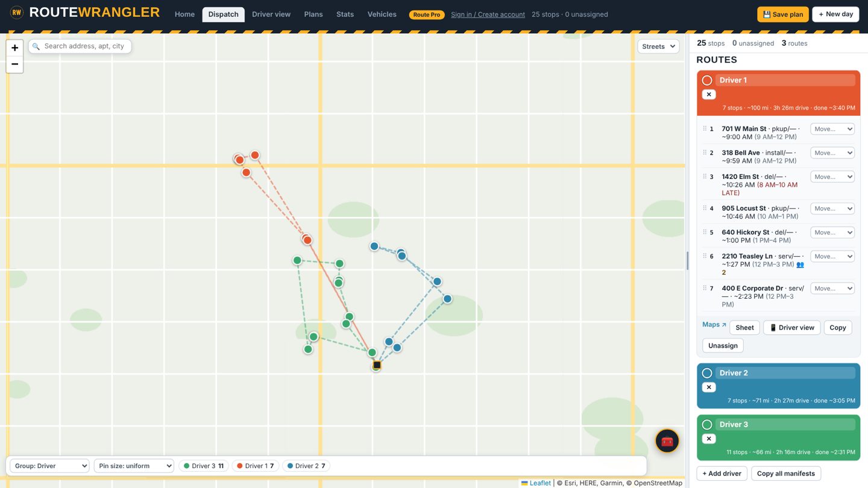Grab drag handle of stop 7, 400 E Corporate Dr
This screenshot has width=868, height=488.
point(704,288)
